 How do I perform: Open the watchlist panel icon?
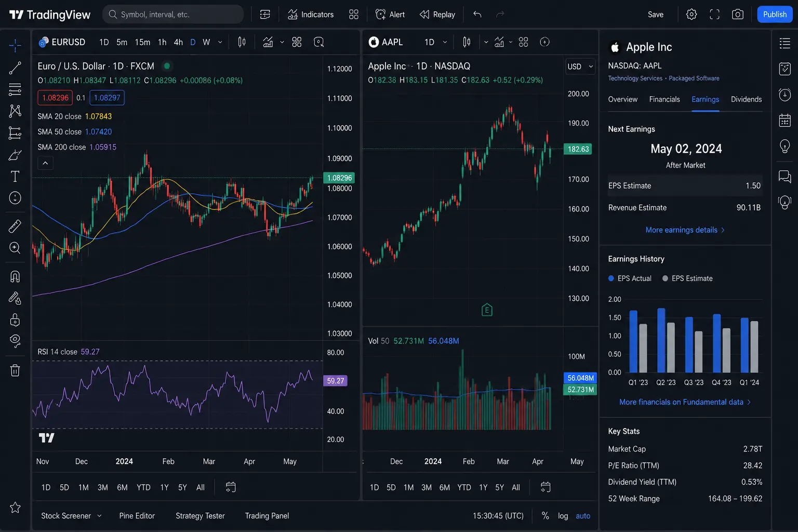pos(785,44)
